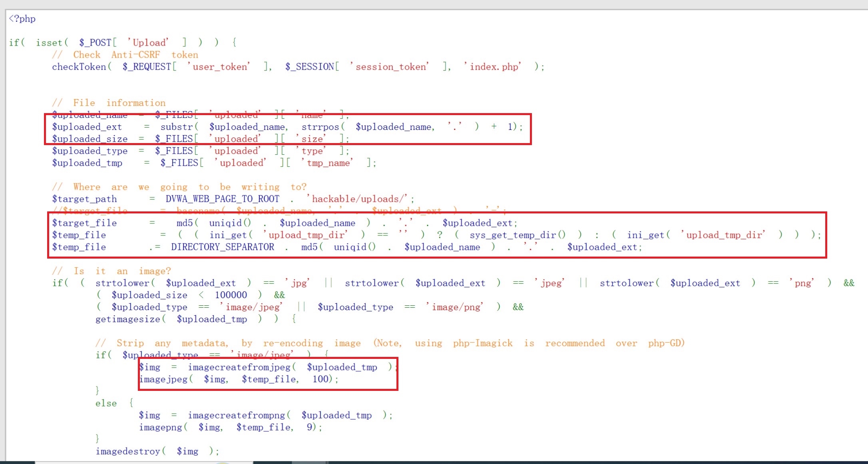Click the getimagesize function call
Image resolution: width=868 pixels, height=464 pixels.
click(128, 319)
